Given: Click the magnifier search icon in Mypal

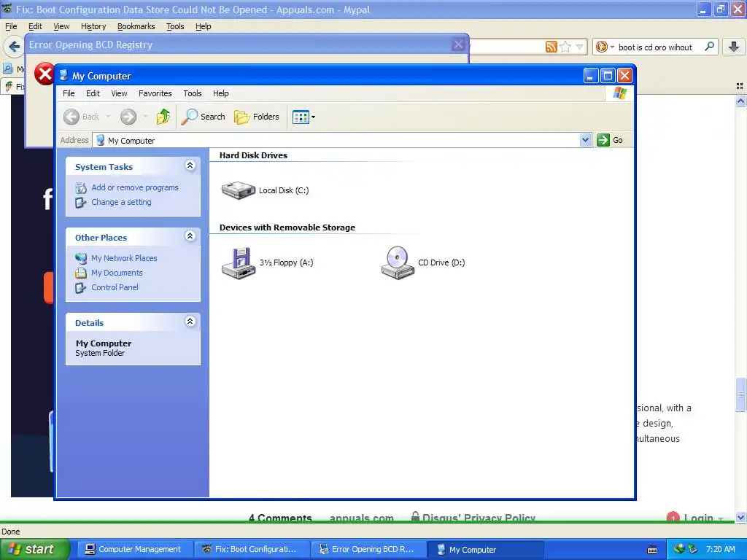Looking at the screenshot, I should [709, 47].
